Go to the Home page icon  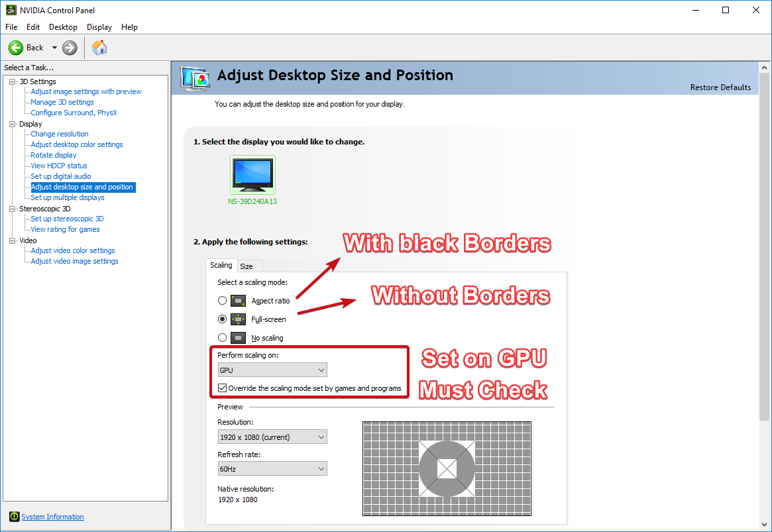coord(99,47)
